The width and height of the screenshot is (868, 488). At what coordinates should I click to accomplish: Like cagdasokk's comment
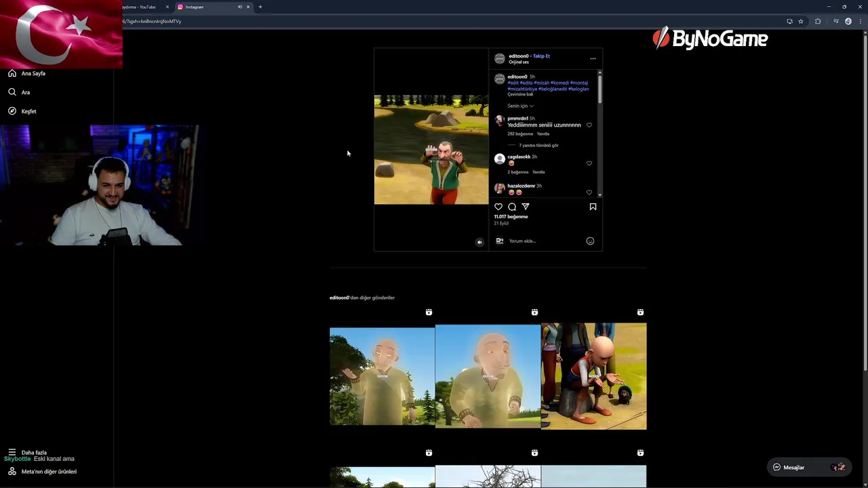[589, 163]
